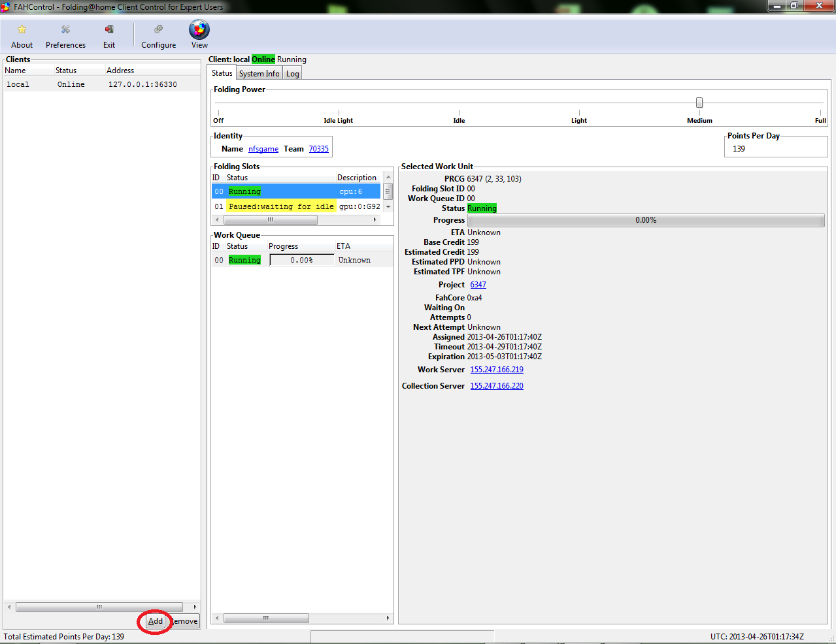Switch to the Status tab

click(x=222, y=73)
